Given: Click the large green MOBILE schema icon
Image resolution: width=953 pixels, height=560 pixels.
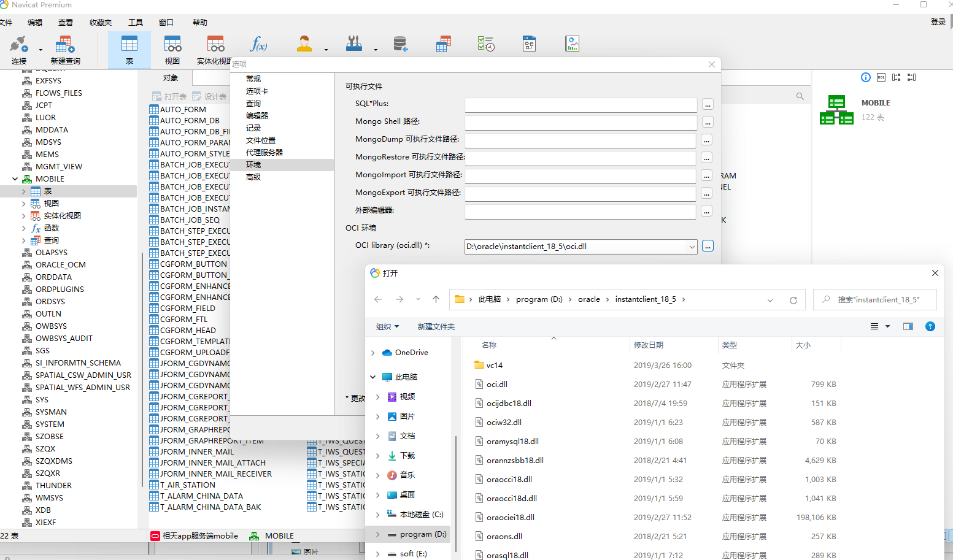Looking at the screenshot, I should coord(836,110).
